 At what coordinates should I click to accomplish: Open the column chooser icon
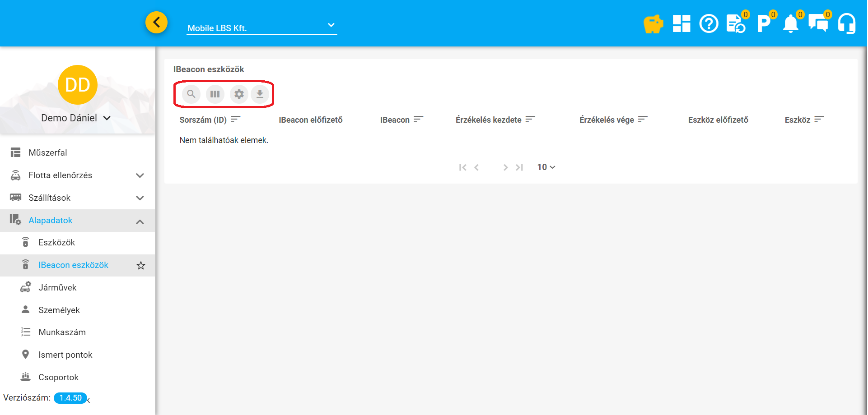(215, 94)
